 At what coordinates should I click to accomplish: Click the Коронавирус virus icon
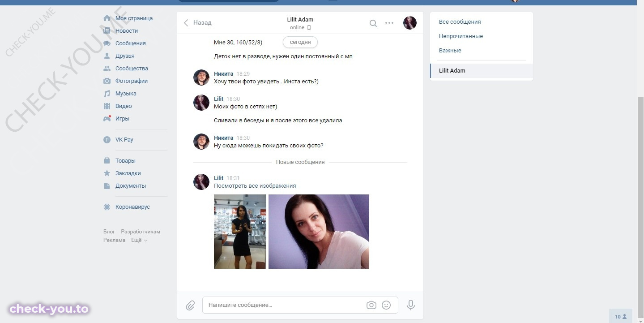(x=107, y=207)
